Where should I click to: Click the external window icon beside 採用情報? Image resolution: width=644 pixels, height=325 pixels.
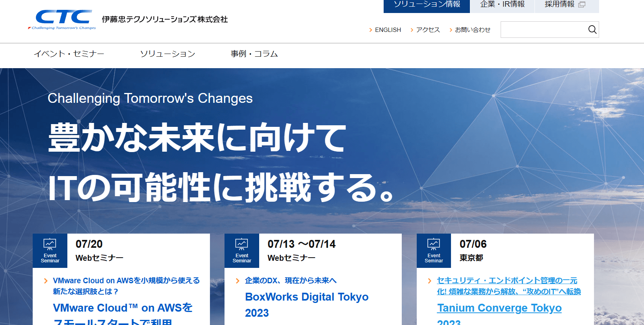pyautogui.click(x=582, y=4)
